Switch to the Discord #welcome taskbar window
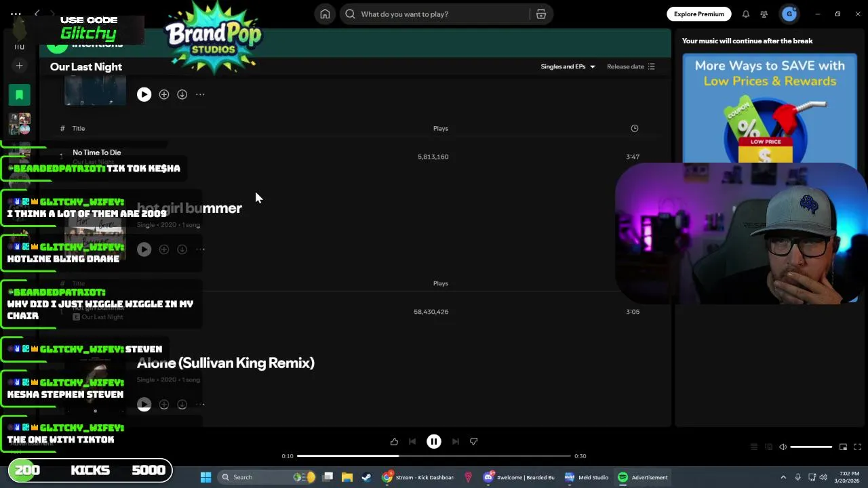This screenshot has width=868, height=488. (519, 477)
